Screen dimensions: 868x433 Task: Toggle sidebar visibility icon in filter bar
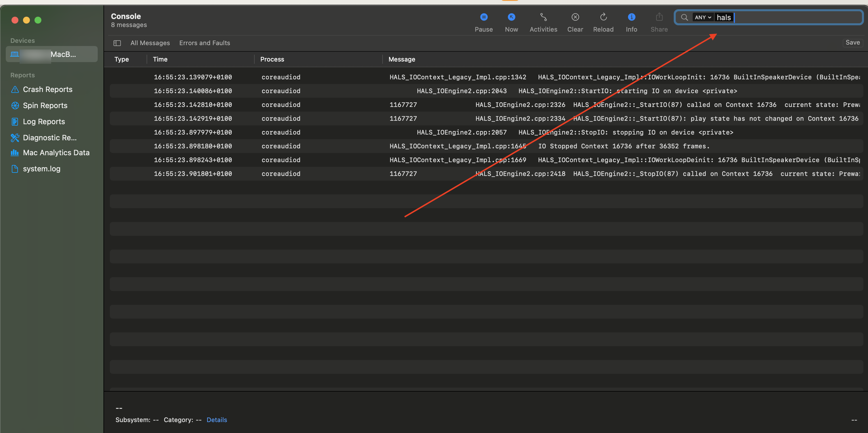coord(117,43)
